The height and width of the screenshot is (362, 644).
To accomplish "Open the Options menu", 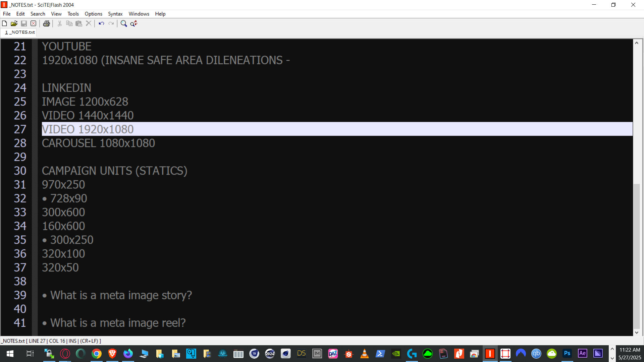I will (x=93, y=14).
